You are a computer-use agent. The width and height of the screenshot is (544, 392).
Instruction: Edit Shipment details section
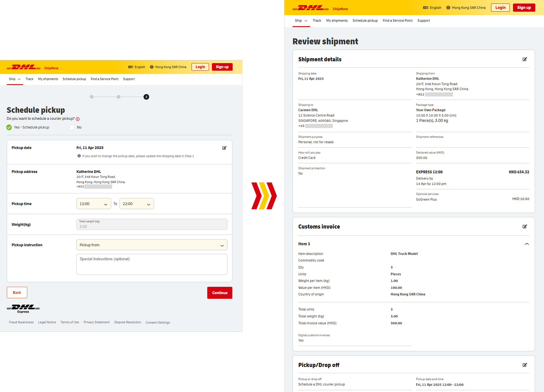(x=525, y=59)
